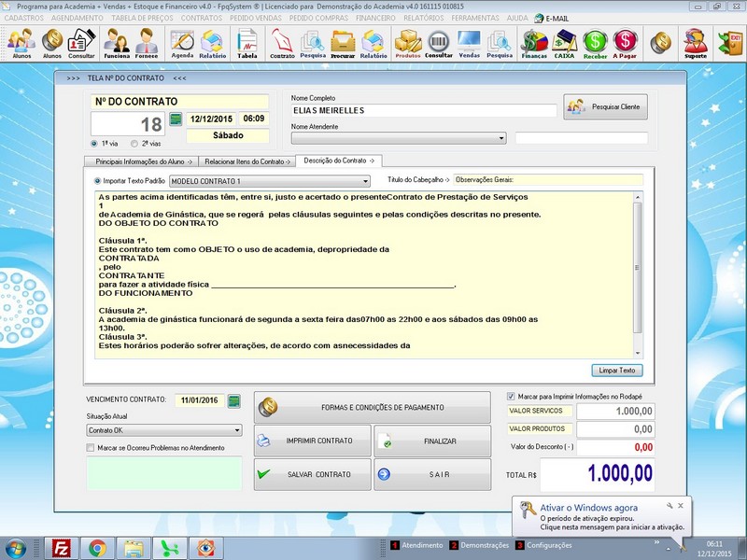Open the Situação Atual Contrato OK dropdown

(237, 430)
